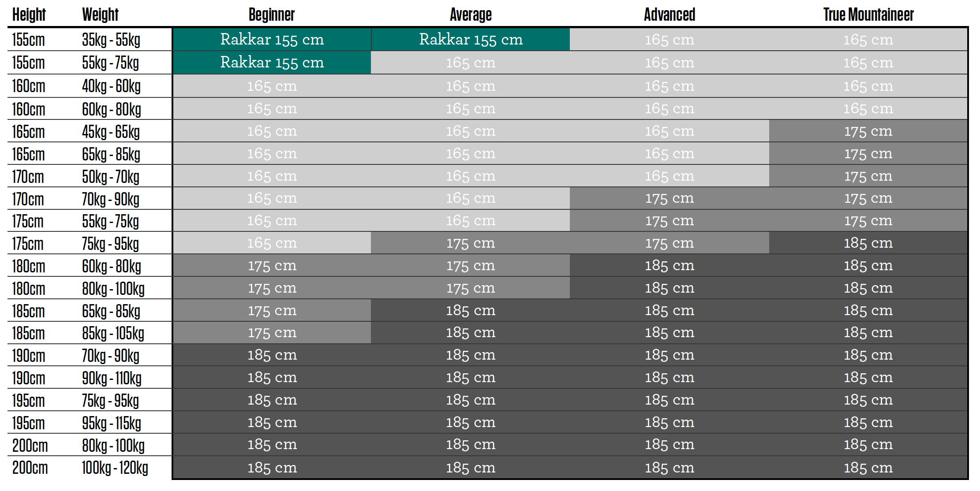The image size is (980, 491).
Task: Click Beginner 175 cm for 85kg - 105kg
Action: coord(272,332)
